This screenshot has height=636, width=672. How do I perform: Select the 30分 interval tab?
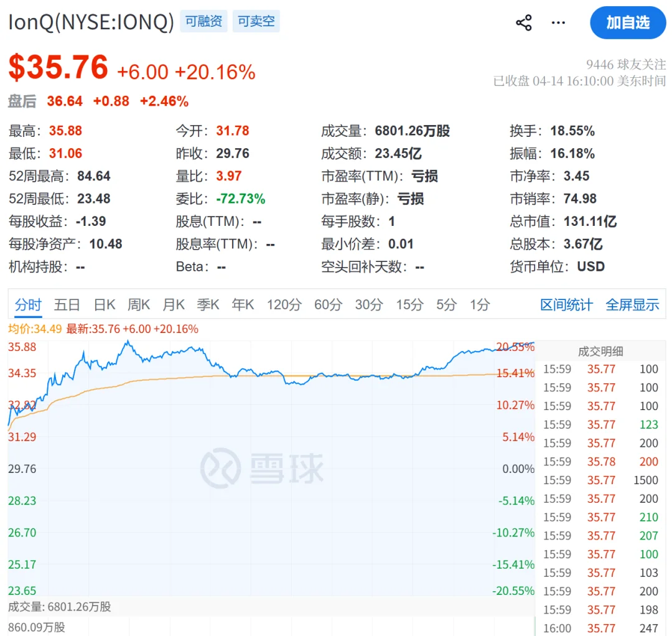[x=369, y=305]
